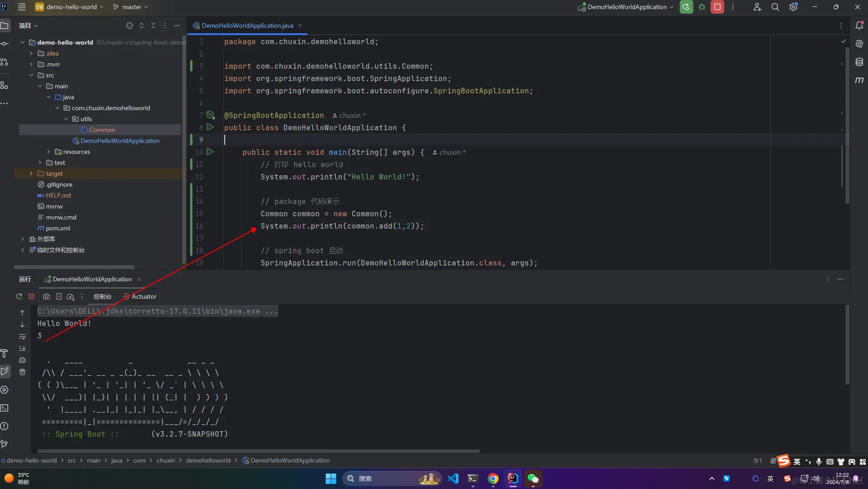Switch to the 控制台 console tab
868x489 pixels.
click(x=102, y=296)
